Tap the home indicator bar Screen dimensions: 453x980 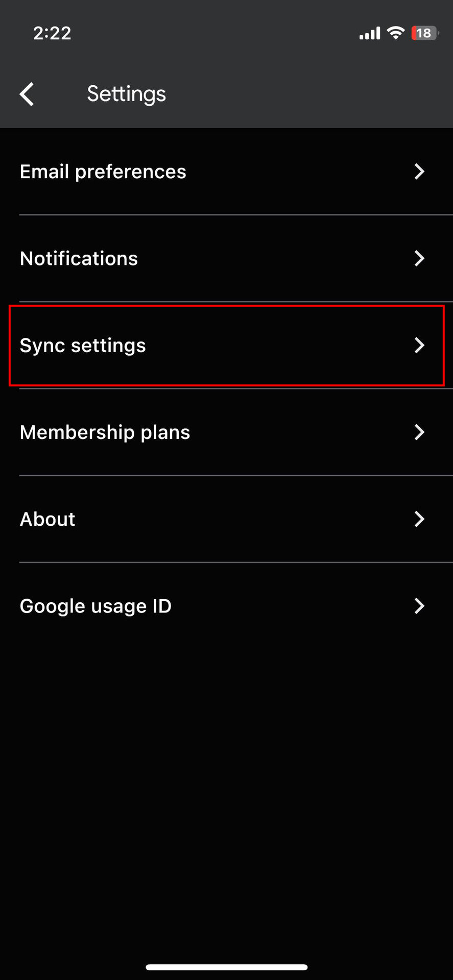coord(226,967)
